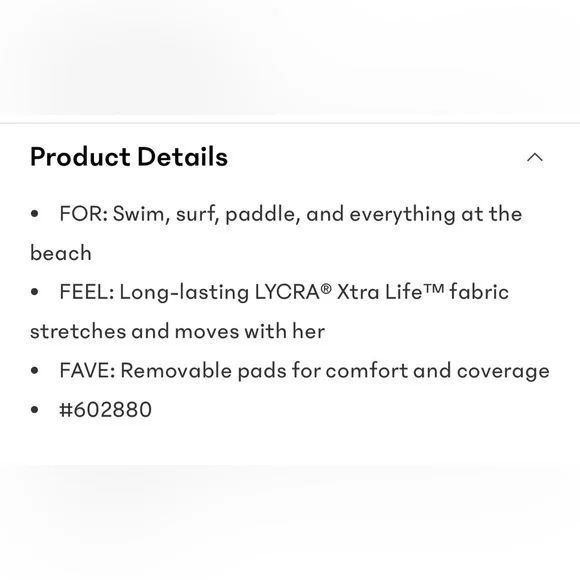Click the 'FEEL:' label text
580x580 pixels.
coord(87,292)
